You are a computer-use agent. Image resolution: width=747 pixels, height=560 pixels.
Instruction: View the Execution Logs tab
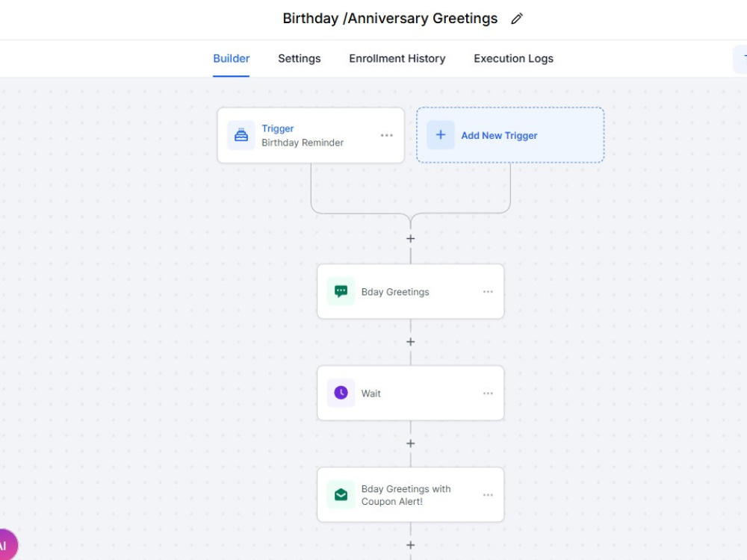513,58
